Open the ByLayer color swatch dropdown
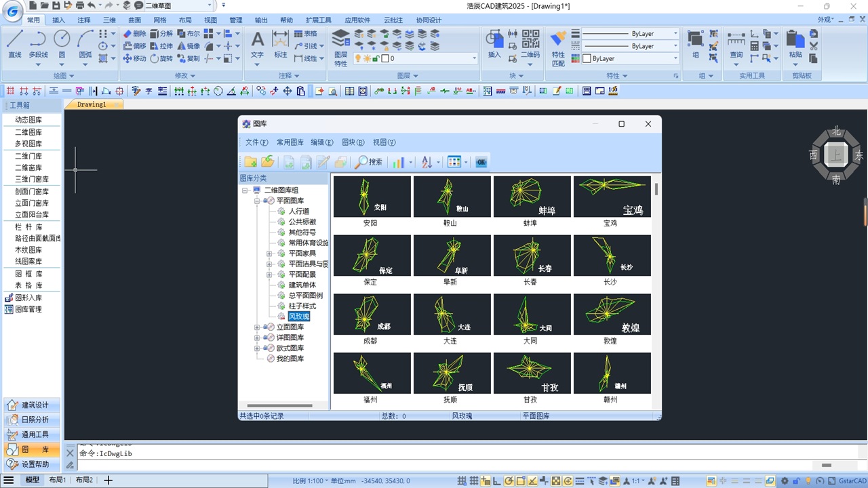Viewport: 868px width, 488px height. (630, 59)
